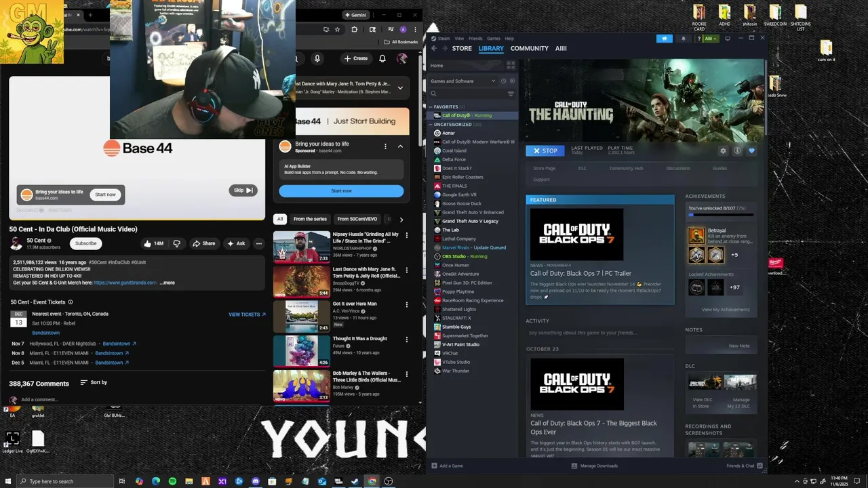Image resolution: width=868 pixels, height=488 pixels.
Task: Open advanced filter icon beside Steam library search
Action: (511, 94)
